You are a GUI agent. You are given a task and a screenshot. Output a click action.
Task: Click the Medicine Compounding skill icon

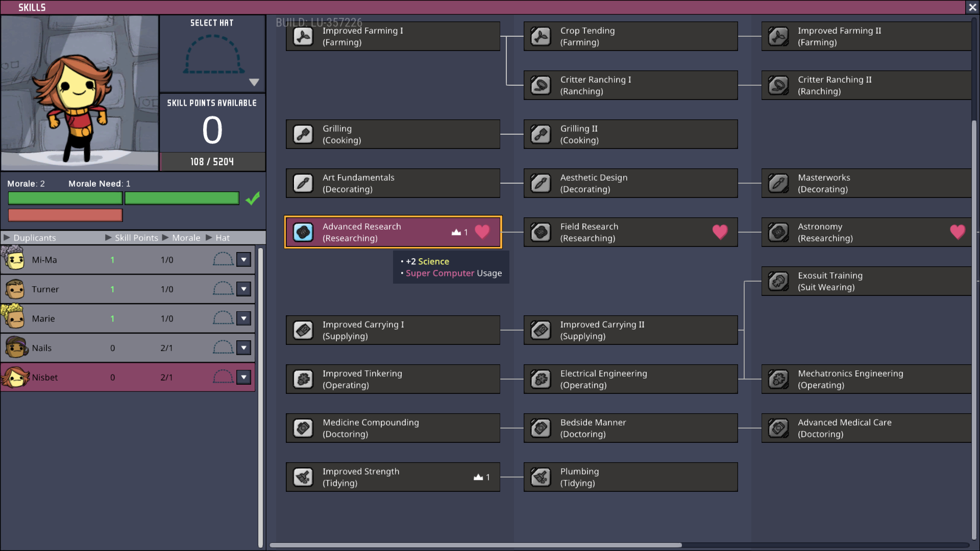(303, 428)
